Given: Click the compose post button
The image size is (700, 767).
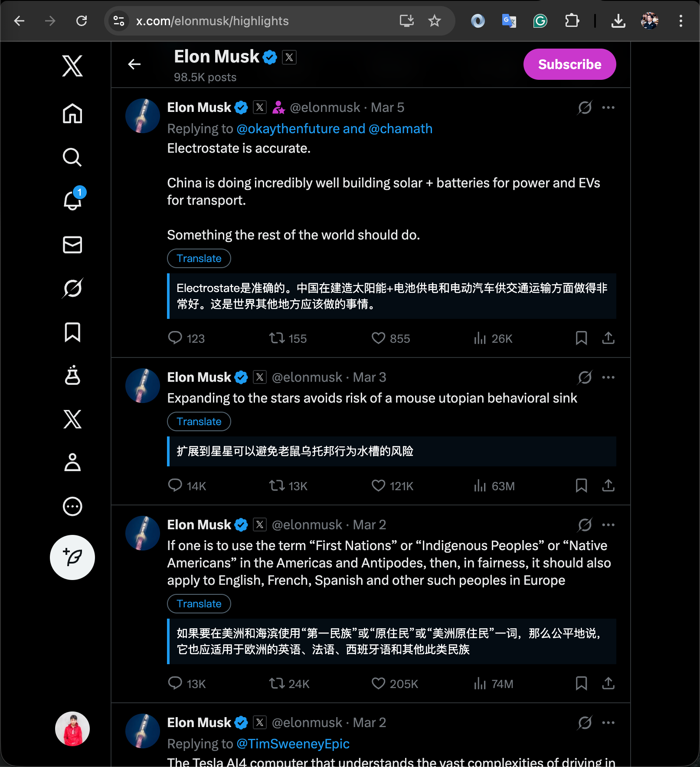Looking at the screenshot, I should point(72,557).
